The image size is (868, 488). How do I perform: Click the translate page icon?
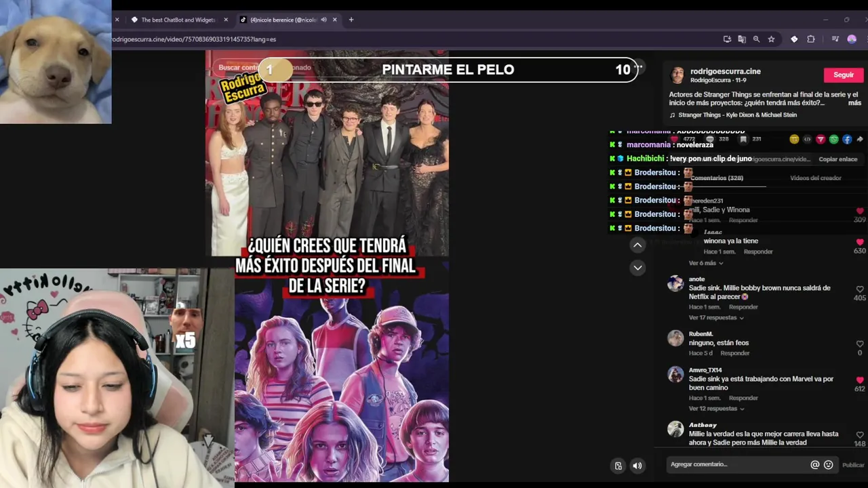(741, 39)
